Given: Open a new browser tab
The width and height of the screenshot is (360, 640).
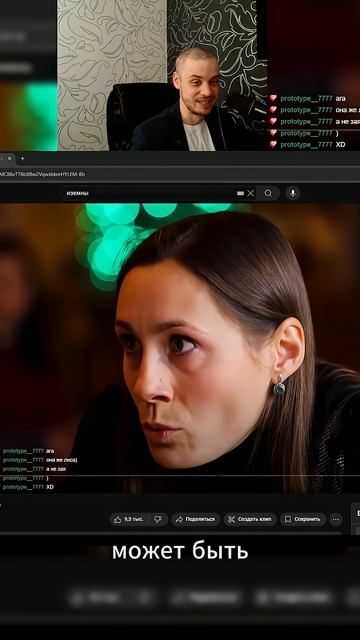Looking at the screenshot, I should pos(22,158).
